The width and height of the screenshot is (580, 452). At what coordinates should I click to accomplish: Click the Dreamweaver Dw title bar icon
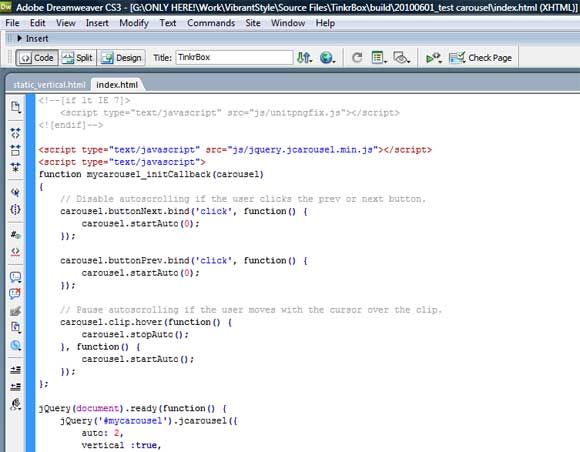click(6, 6)
